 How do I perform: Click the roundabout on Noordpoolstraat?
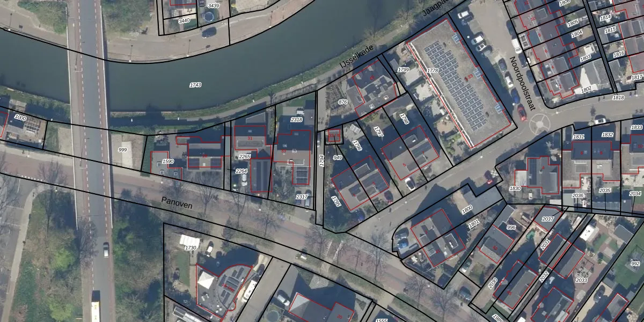point(539,125)
